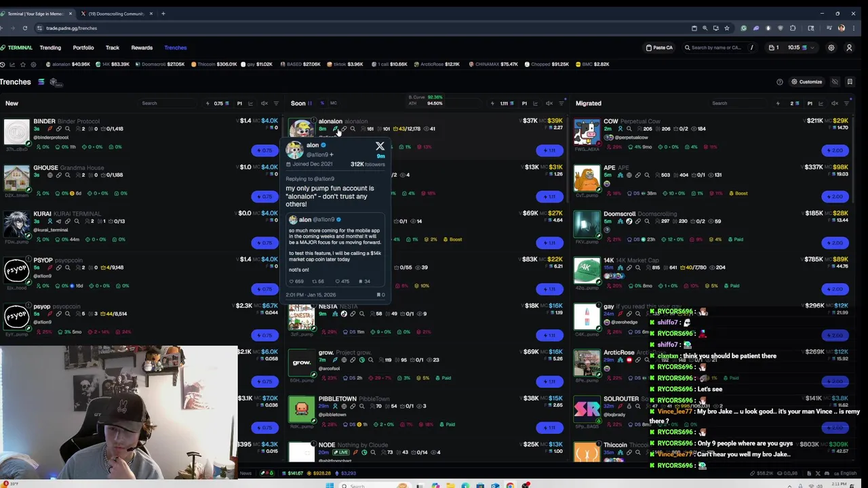Open the filter icon in Soon column

[x=561, y=103]
